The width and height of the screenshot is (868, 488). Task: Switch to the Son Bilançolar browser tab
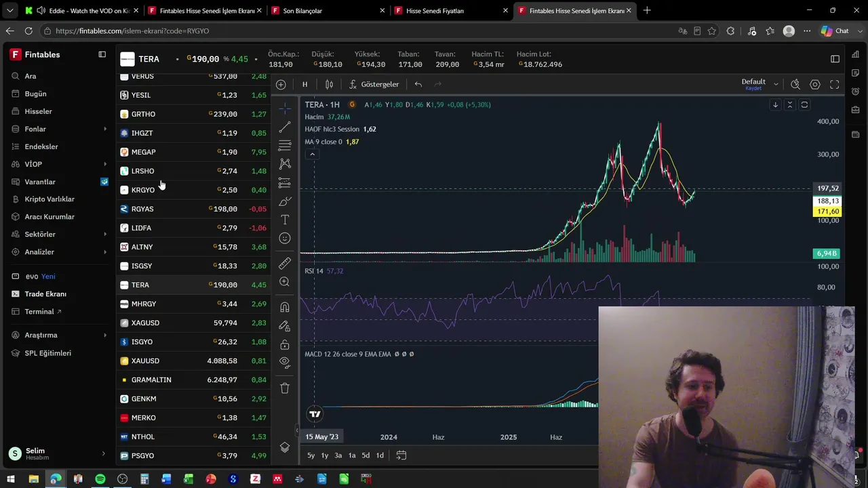[x=328, y=11]
